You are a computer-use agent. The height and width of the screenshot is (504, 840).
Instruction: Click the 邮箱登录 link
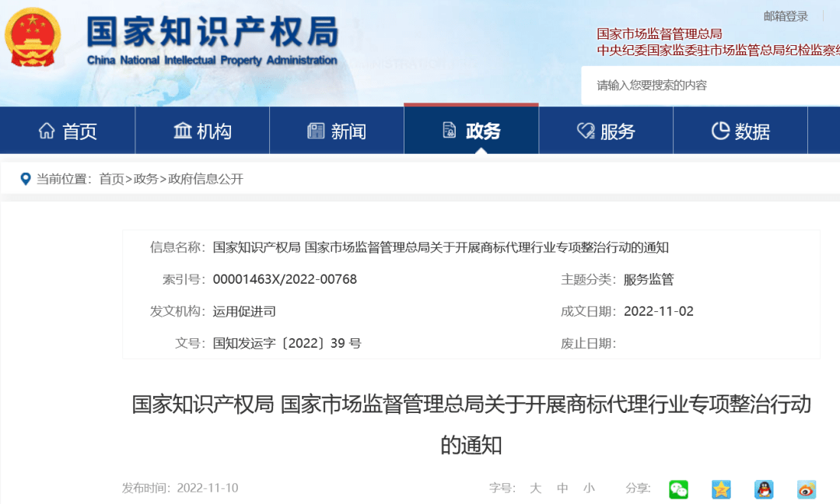click(x=786, y=16)
